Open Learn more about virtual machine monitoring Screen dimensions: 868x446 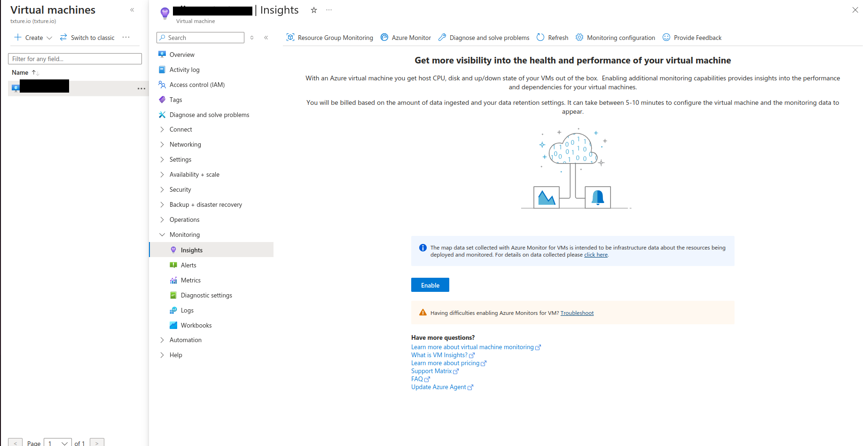476,347
